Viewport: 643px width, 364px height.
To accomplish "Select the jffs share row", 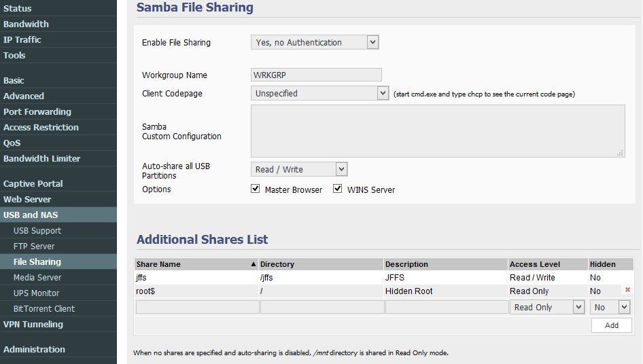I will tap(384, 278).
